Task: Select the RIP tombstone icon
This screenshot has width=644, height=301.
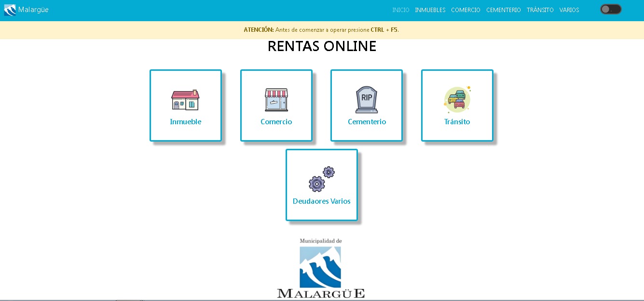Action: 367,100
